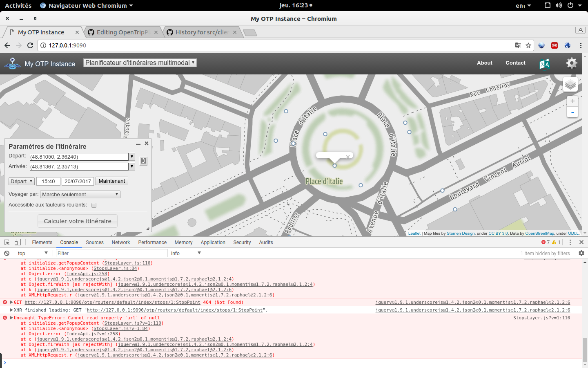Expand the Arrivée address dropdown arrow
This screenshot has width=588, height=368.
(x=132, y=166)
